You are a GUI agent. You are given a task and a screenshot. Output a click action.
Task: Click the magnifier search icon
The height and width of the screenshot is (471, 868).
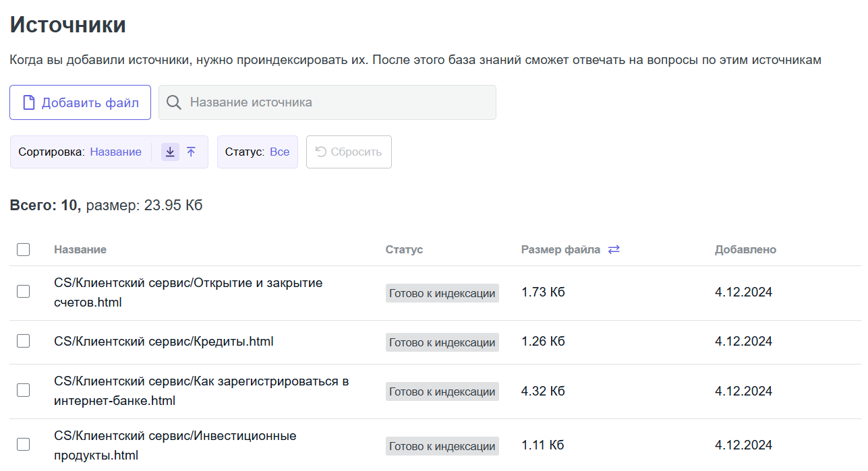(x=174, y=102)
